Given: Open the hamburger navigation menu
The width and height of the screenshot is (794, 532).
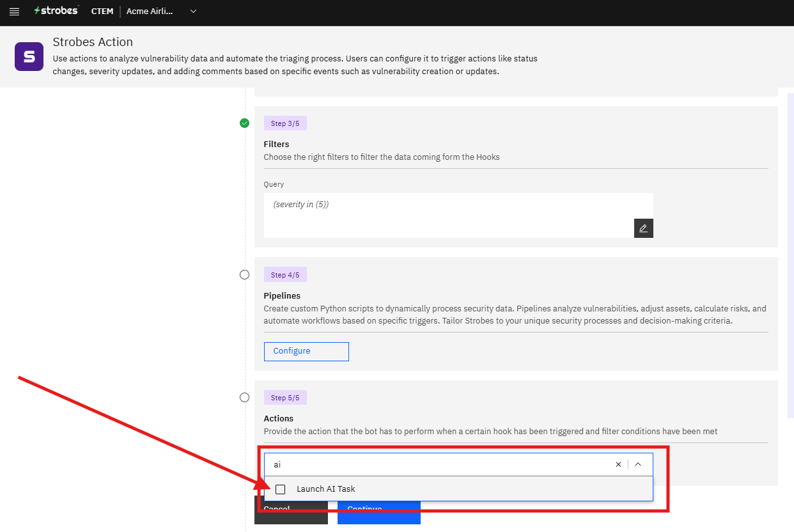Looking at the screenshot, I should point(14,12).
